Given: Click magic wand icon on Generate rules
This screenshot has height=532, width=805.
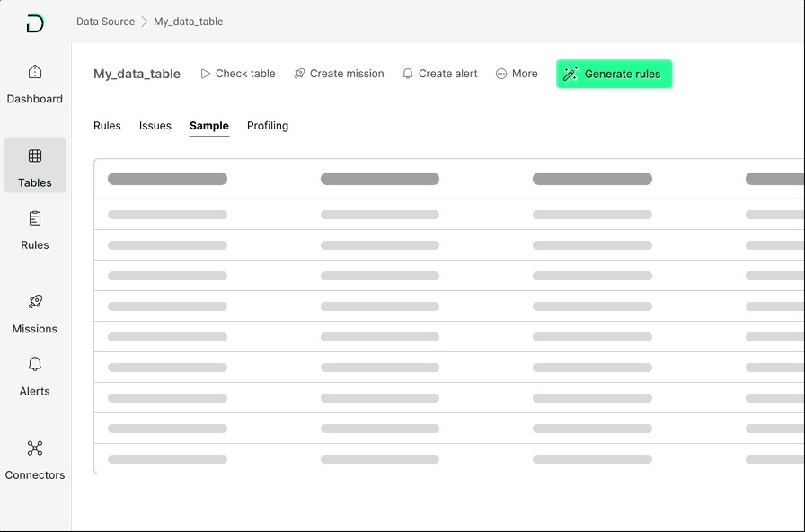Looking at the screenshot, I should click(x=571, y=74).
